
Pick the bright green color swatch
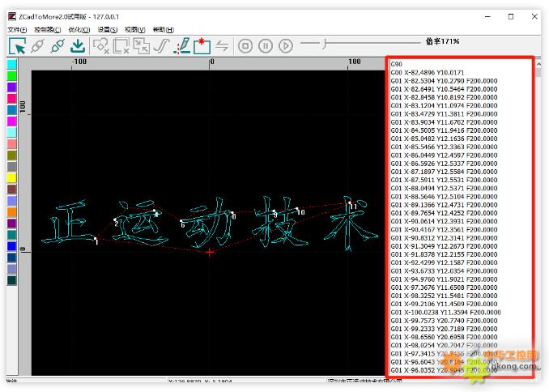click(x=12, y=75)
